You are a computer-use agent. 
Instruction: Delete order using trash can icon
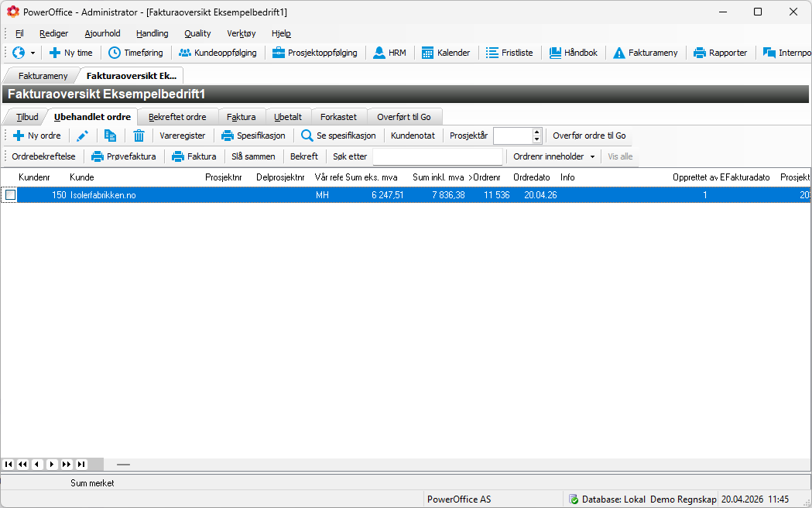[139, 136]
